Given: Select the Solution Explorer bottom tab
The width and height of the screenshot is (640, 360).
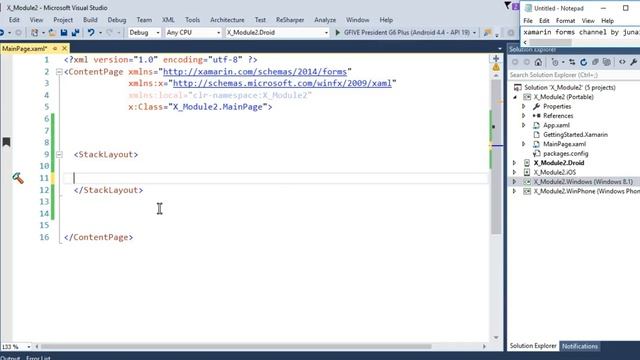Looking at the screenshot, I should coord(533,346).
